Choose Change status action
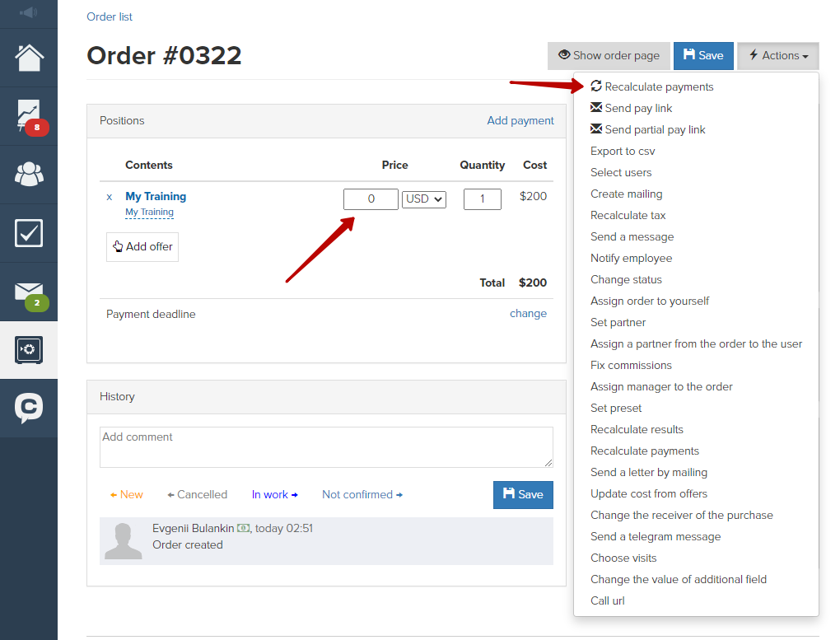The height and width of the screenshot is (640, 840). (x=626, y=279)
